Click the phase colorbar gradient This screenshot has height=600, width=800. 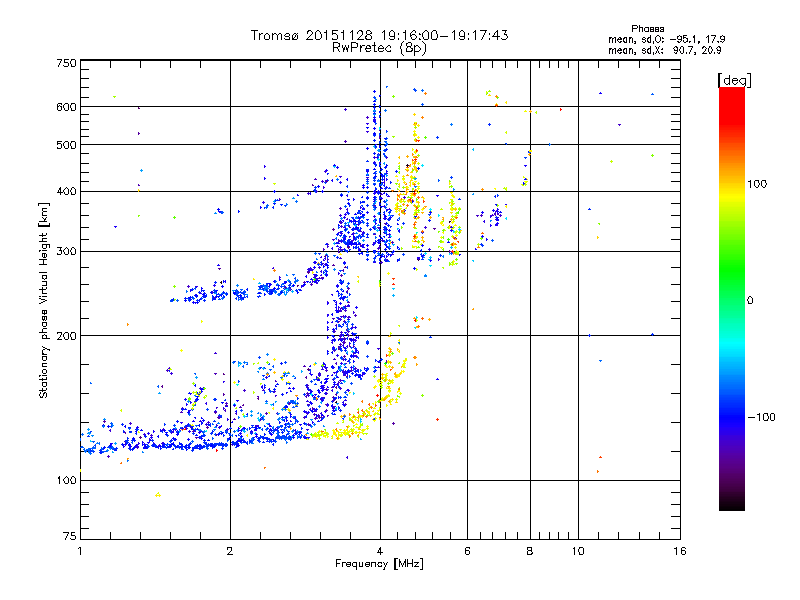pyautogui.click(x=732, y=298)
